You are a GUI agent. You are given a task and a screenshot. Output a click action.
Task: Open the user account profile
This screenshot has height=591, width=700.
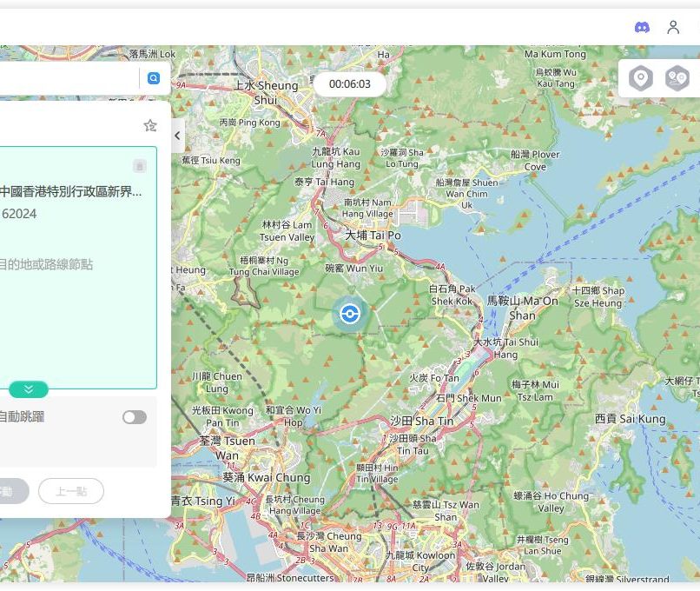[673, 27]
